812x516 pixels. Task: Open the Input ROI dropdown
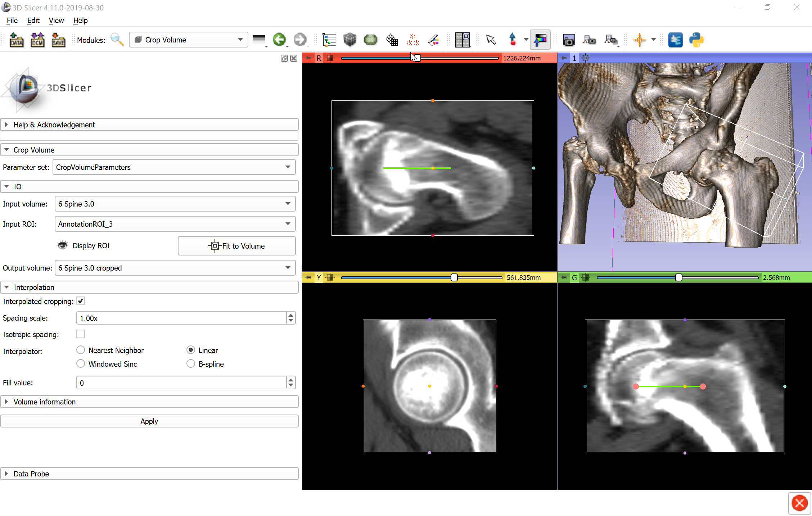[x=175, y=224]
